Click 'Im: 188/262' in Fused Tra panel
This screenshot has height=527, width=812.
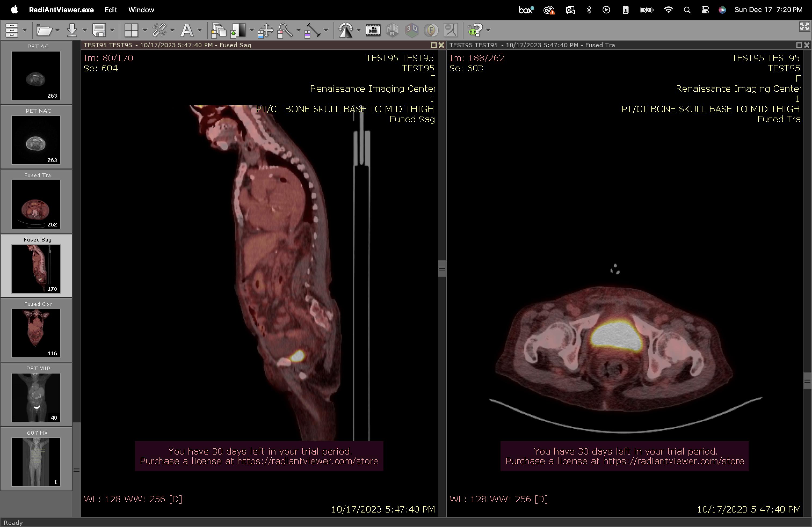tap(477, 58)
